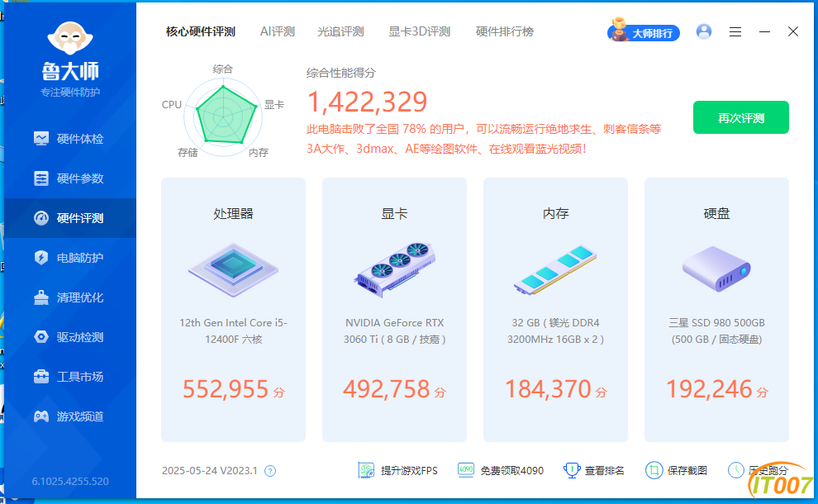818x504 pixels.
Task: Click the help question mark icon
Action: [270, 471]
